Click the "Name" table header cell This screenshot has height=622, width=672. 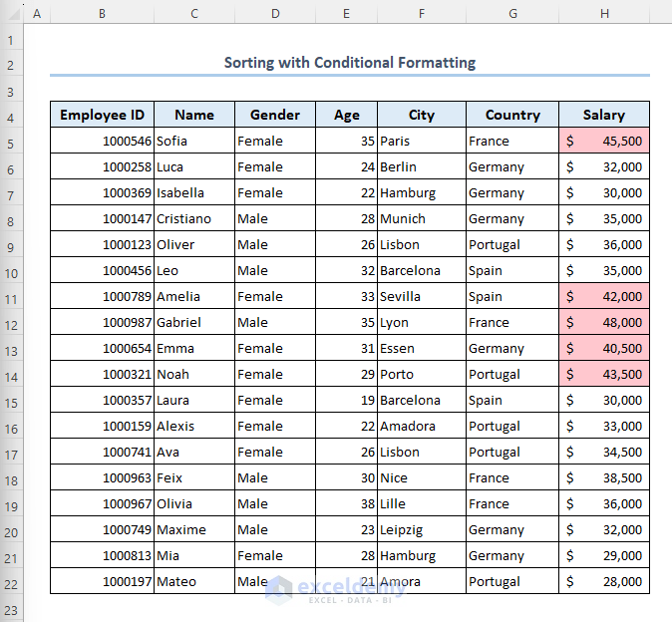194,115
